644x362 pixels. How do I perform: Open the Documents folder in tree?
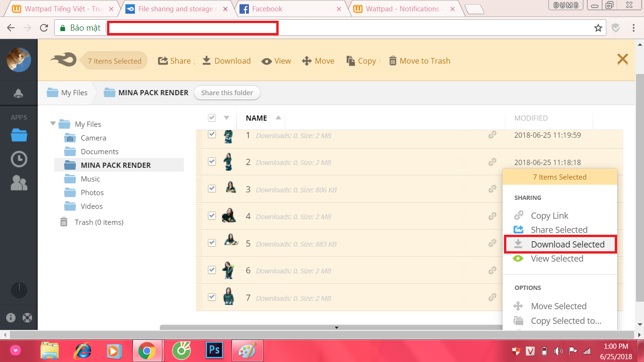[99, 151]
